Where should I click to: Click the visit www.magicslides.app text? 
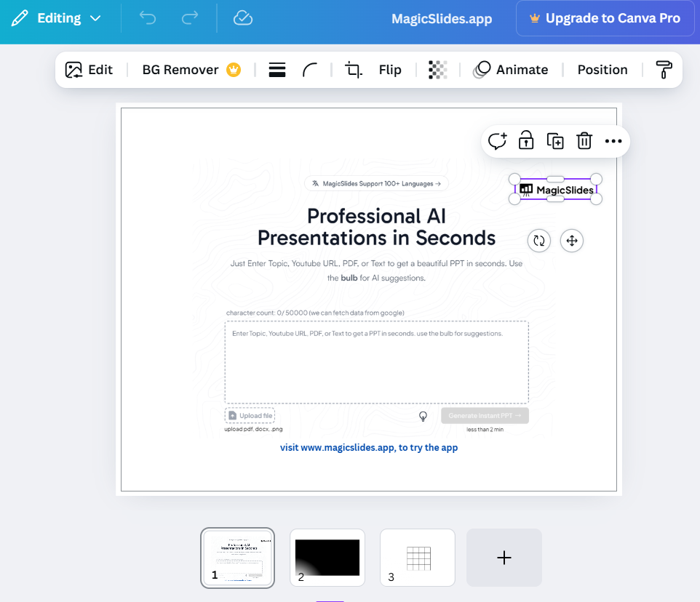[x=369, y=448]
